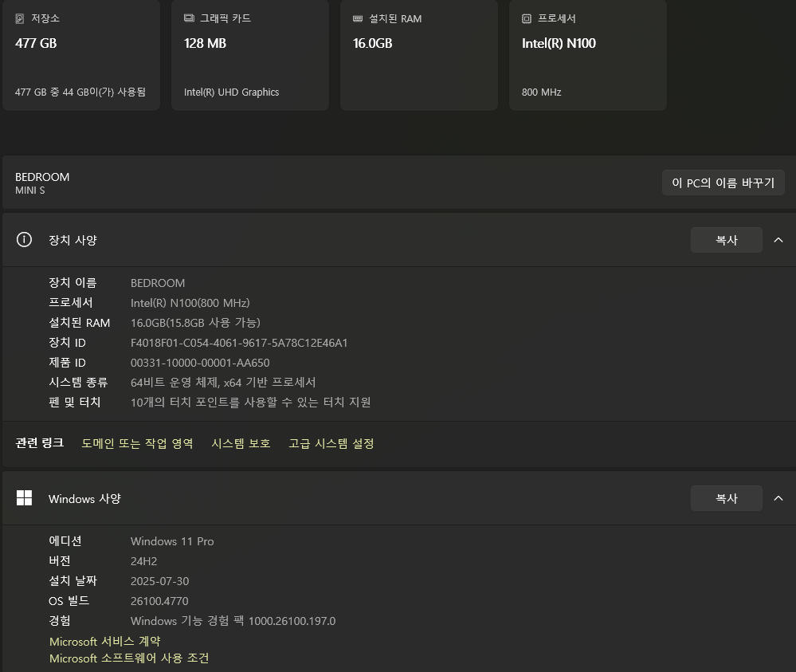Click the graphics card icon

pos(189,18)
